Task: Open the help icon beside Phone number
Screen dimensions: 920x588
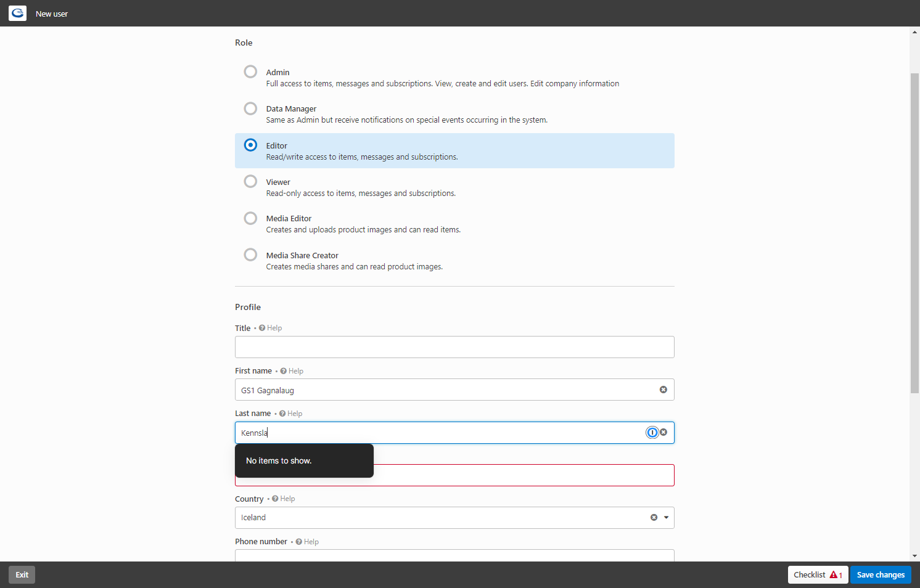Action: coord(299,542)
